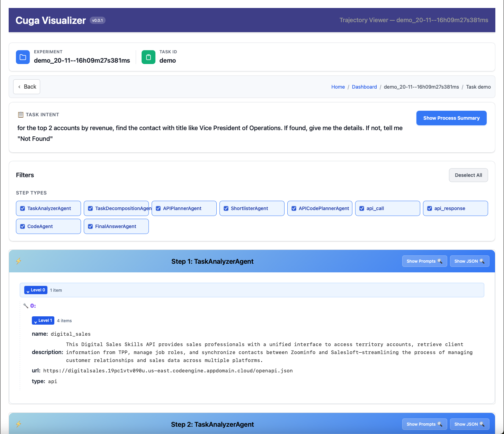The height and width of the screenshot is (434, 504).
Task: Click the green Task ID clipboard icon
Action: (x=148, y=57)
